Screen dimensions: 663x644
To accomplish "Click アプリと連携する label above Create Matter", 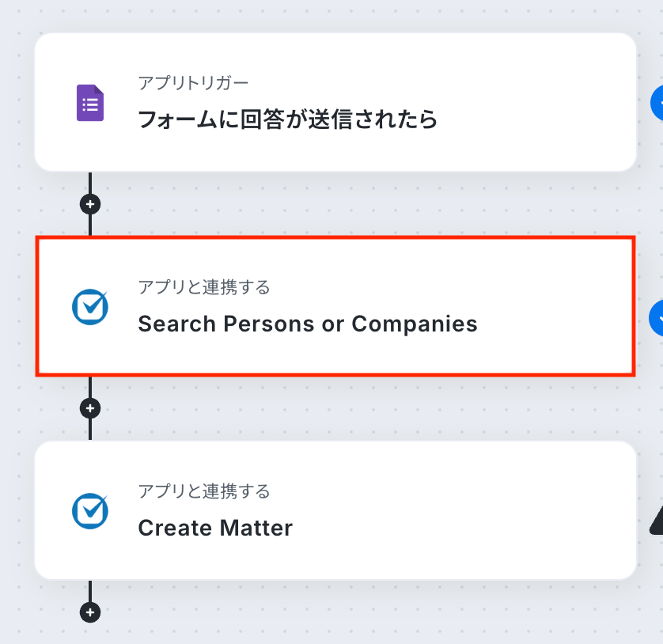I will [204, 491].
